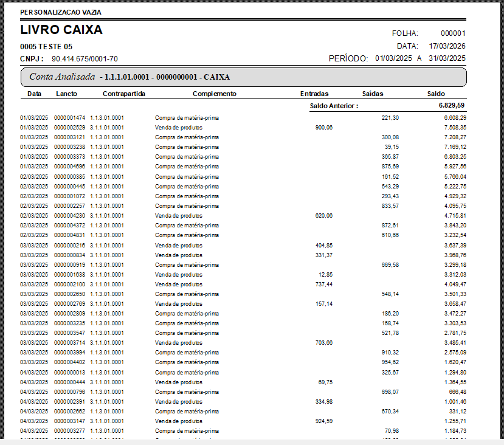Viewport: 504px width, 445px height.
Task: Select the Data column header
Action: (35, 94)
